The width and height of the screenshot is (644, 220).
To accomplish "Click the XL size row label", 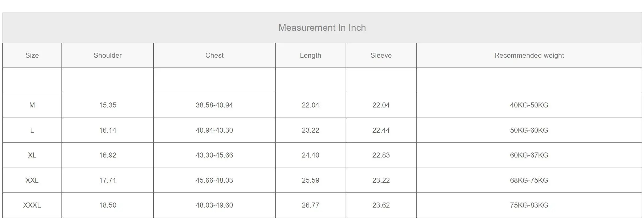I will [x=32, y=155].
